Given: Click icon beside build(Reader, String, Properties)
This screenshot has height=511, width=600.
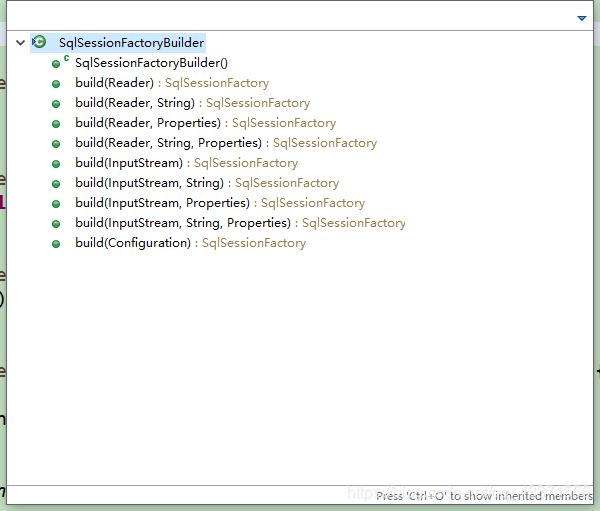Looking at the screenshot, I should tap(56, 144).
